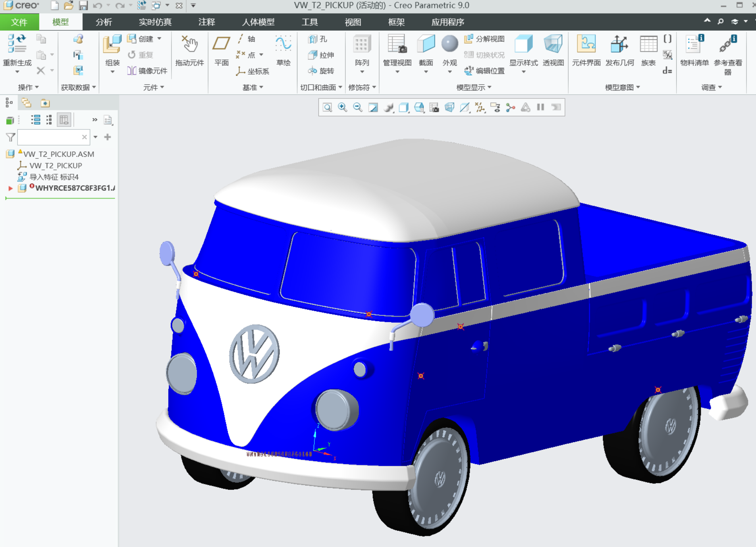This screenshot has width=756, height=547.
Task: Select the Extrude (拉伸) tool
Action: pos(321,55)
